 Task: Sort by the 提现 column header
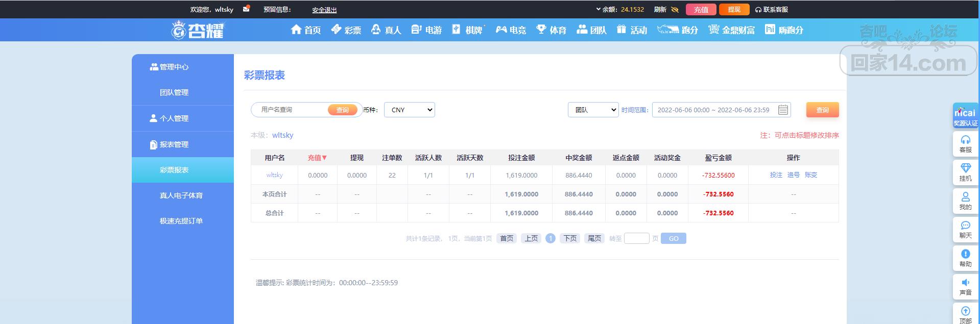[357, 158]
